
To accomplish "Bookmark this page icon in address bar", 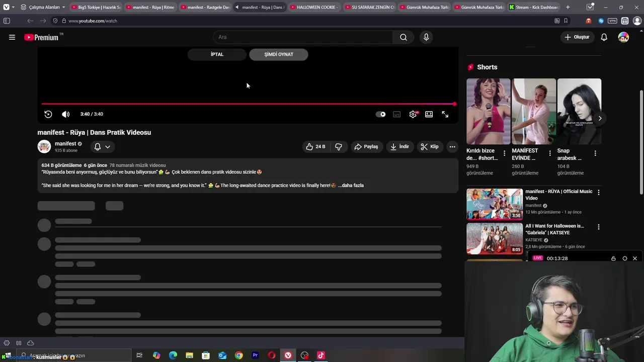I will [x=566, y=21].
